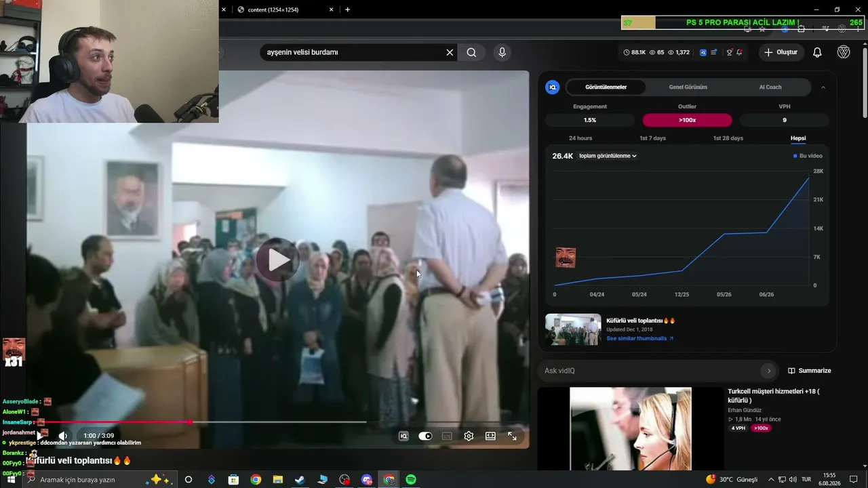Click See similar thumbnails link
Image resolution: width=868 pixels, height=488 pixels.
[639, 338]
